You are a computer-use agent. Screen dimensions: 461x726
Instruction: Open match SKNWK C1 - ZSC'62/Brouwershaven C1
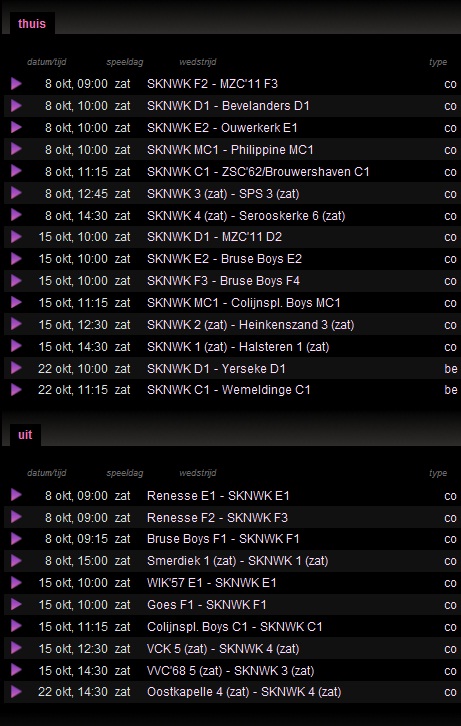click(x=258, y=172)
